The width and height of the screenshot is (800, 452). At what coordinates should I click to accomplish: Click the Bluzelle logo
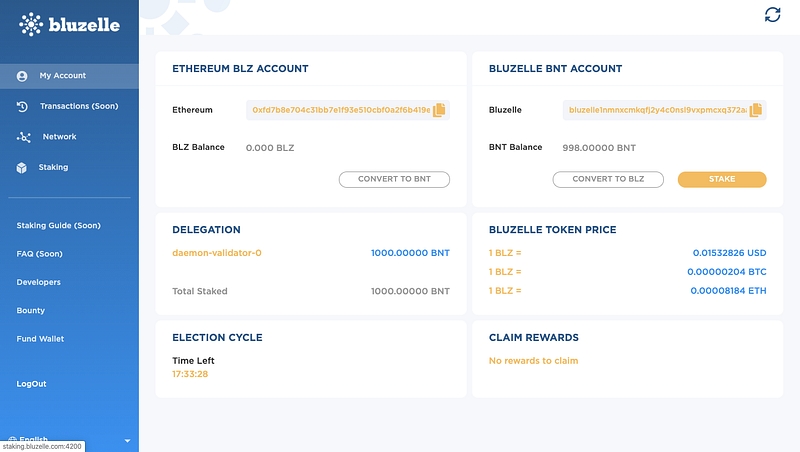[x=69, y=24]
